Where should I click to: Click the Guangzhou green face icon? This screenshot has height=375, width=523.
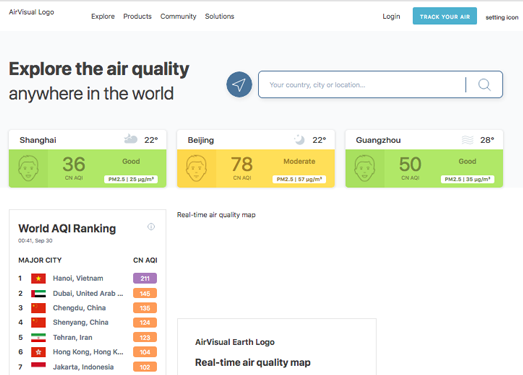click(365, 168)
